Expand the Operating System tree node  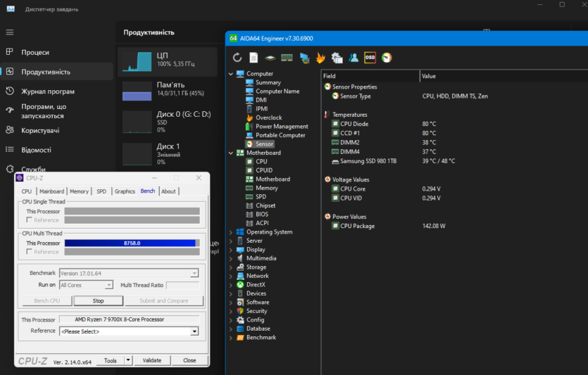tap(231, 232)
